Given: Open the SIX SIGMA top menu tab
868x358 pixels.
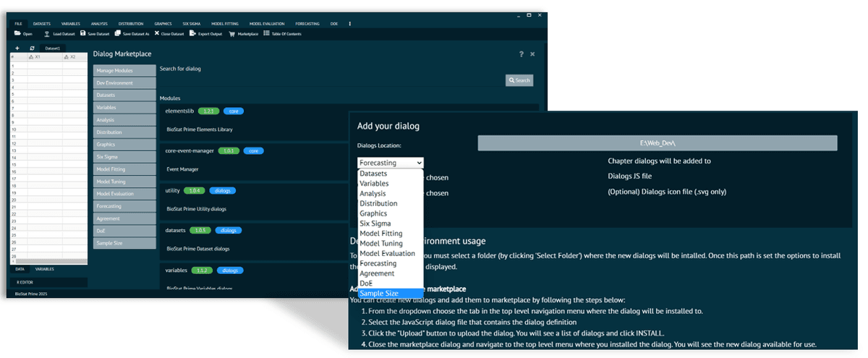Looking at the screenshot, I should click(192, 23).
